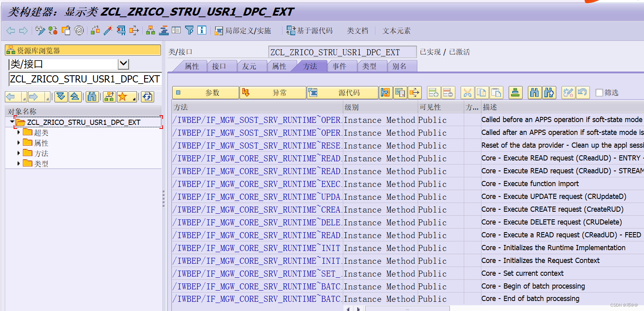The height and width of the screenshot is (311, 644).
Task: Click the Test vise icon
Action: (121, 30)
